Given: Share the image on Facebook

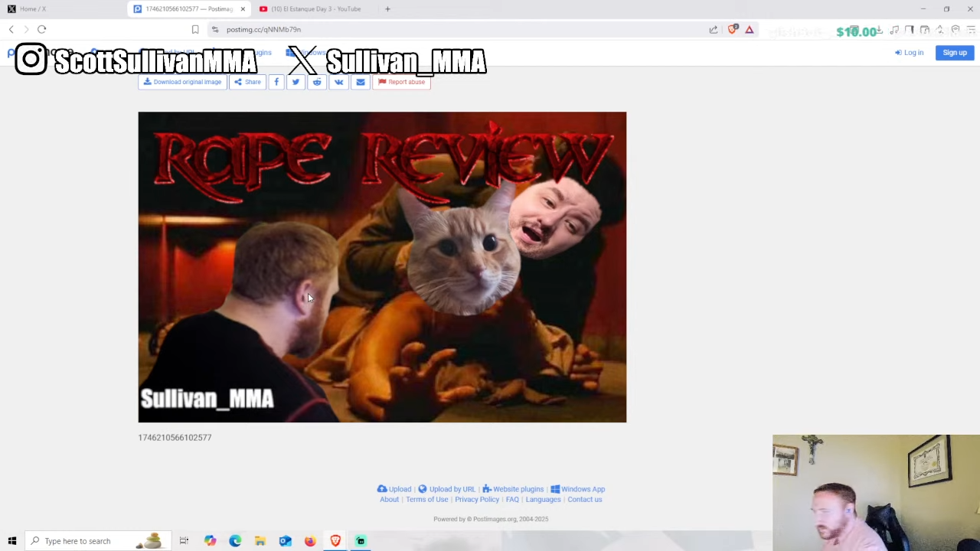Looking at the screenshot, I should (276, 82).
